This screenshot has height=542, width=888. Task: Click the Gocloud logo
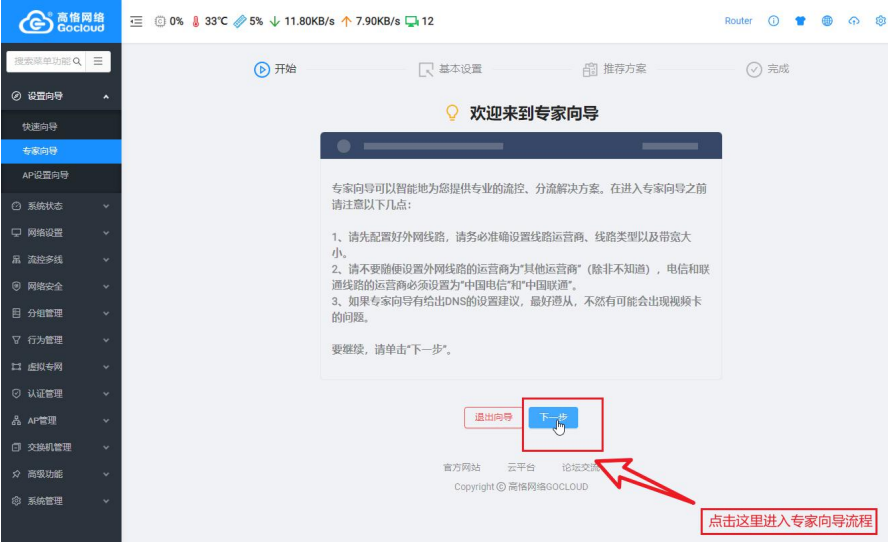click(60, 22)
